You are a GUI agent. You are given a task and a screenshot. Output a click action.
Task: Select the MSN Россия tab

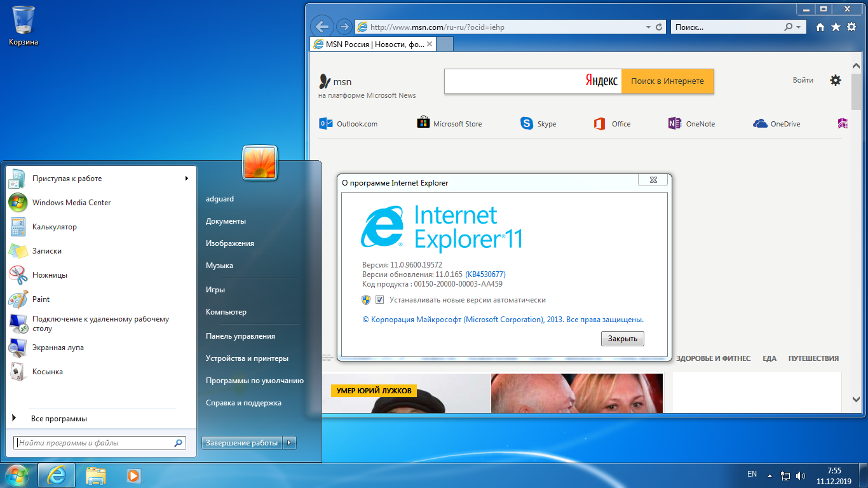click(x=373, y=44)
